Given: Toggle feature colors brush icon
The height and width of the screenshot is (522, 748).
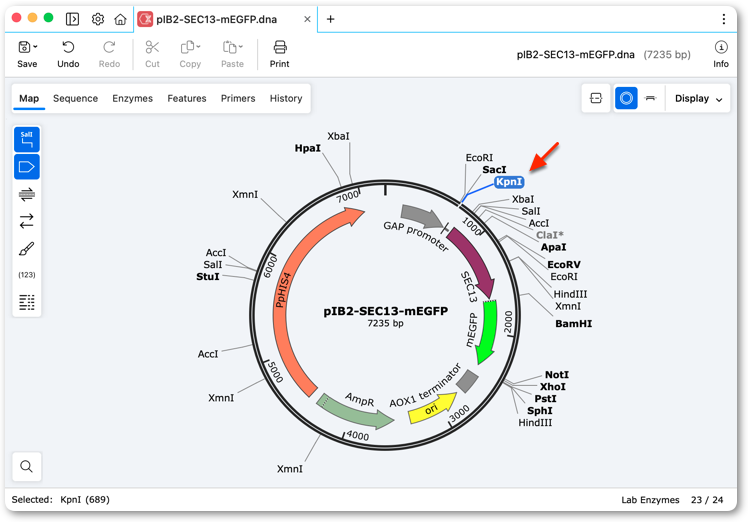Looking at the screenshot, I should point(27,249).
